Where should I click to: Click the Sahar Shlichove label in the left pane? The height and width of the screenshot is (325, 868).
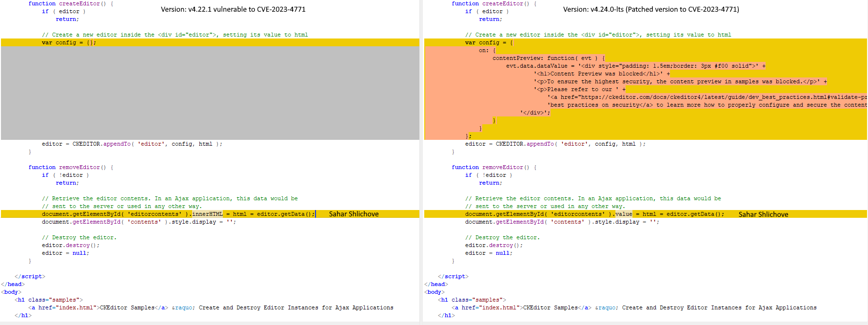(x=354, y=214)
